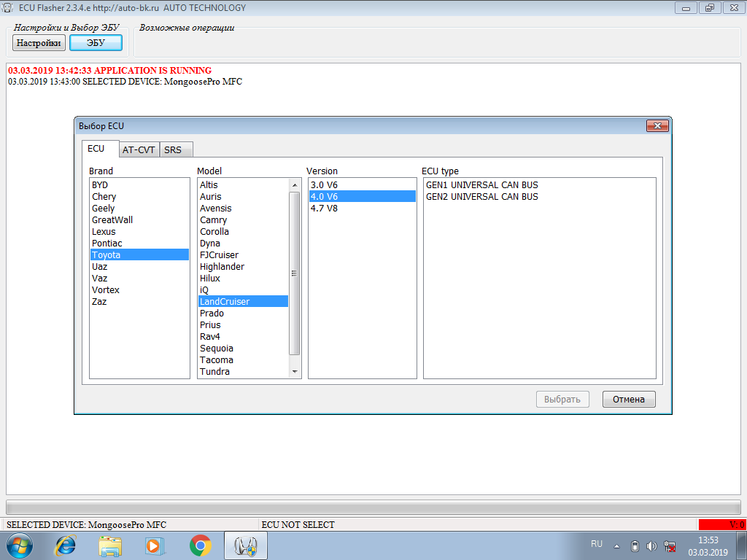
Task: Switch to the SRS tab
Action: coord(175,149)
